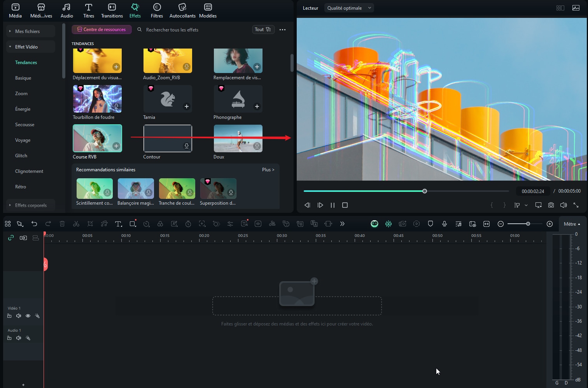Viewport: 588px width, 388px height.
Task: Mute the Vidéo 1 track
Action: coord(19,316)
